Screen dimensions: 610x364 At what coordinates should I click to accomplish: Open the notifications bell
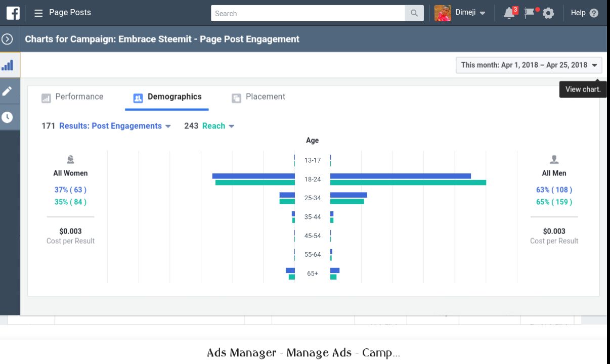(509, 14)
